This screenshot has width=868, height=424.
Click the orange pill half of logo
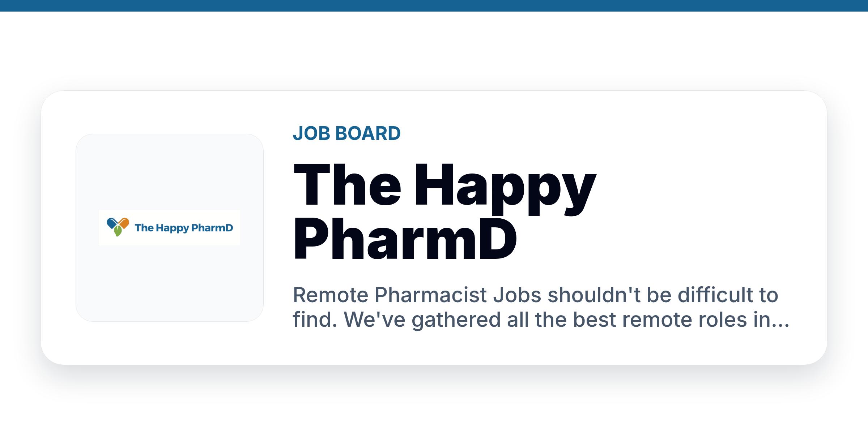[124, 223]
